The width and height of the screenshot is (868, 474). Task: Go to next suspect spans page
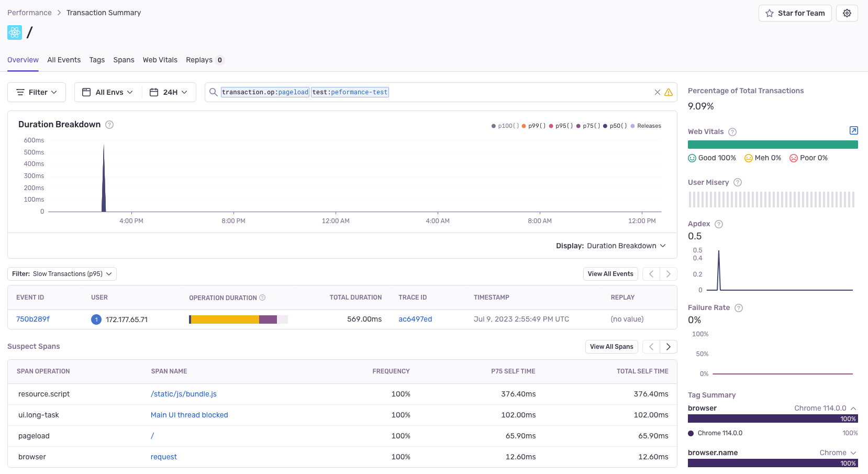point(669,347)
